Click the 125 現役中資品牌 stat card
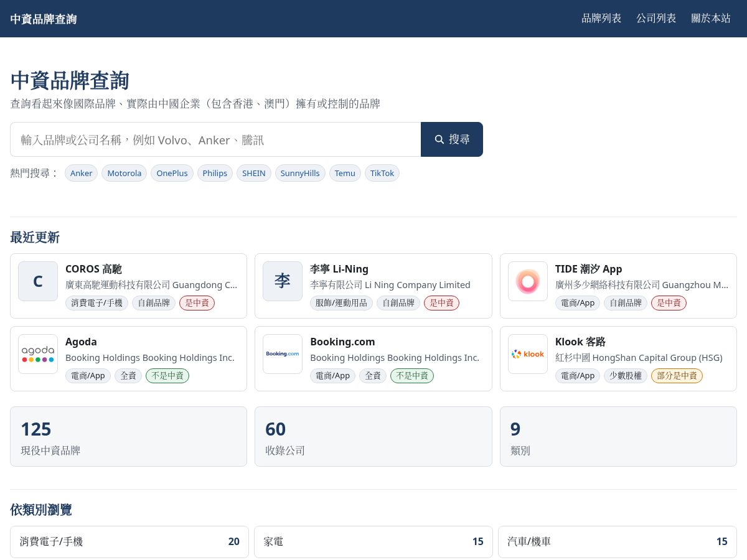Image resolution: width=747 pixels, height=560 pixels. (128, 436)
